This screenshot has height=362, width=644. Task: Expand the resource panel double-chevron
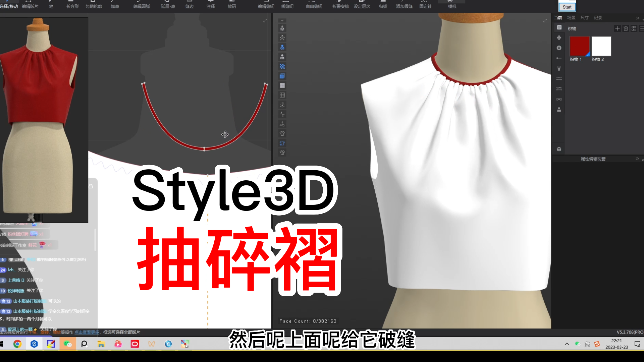point(638,18)
